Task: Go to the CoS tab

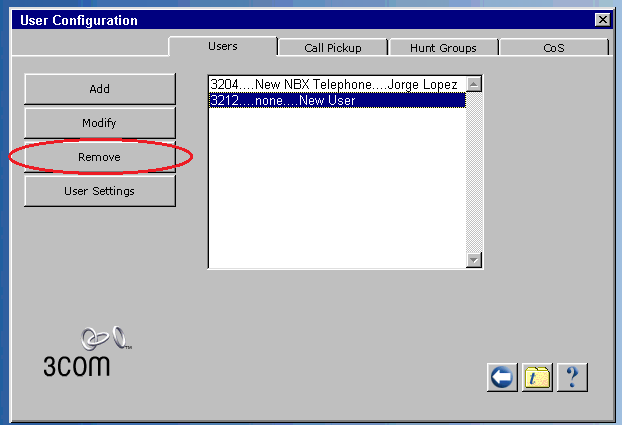Action: click(554, 47)
